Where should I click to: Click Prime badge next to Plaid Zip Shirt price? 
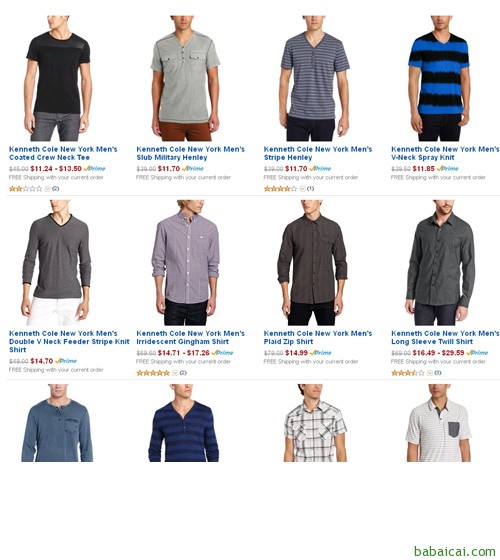coord(321,352)
